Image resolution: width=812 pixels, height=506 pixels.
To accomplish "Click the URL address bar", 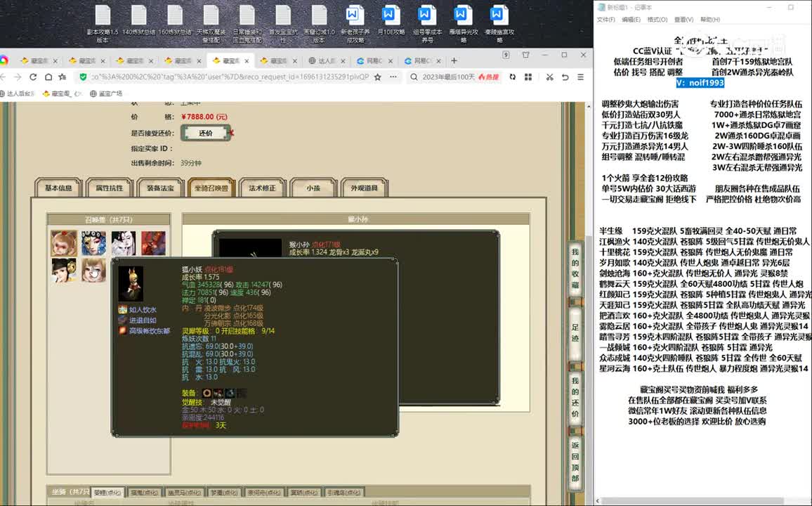I will (230, 77).
